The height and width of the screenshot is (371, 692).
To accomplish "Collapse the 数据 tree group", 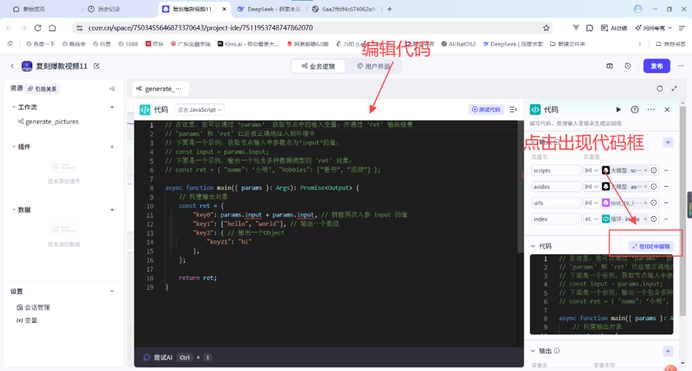I will (13, 210).
